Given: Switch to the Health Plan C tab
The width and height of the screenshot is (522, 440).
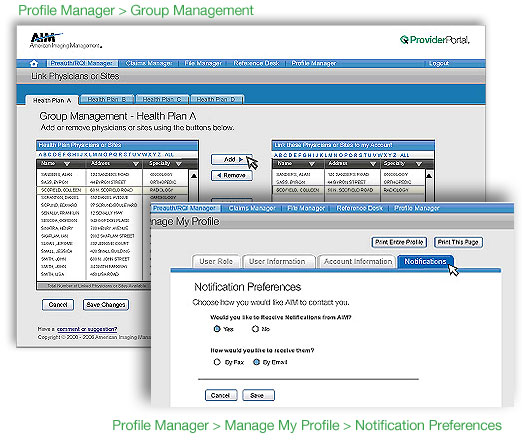Looking at the screenshot, I should point(162,99).
